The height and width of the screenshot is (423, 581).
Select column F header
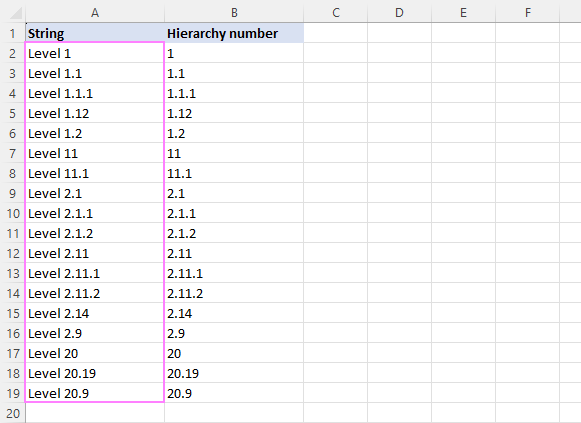(x=528, y=13)
